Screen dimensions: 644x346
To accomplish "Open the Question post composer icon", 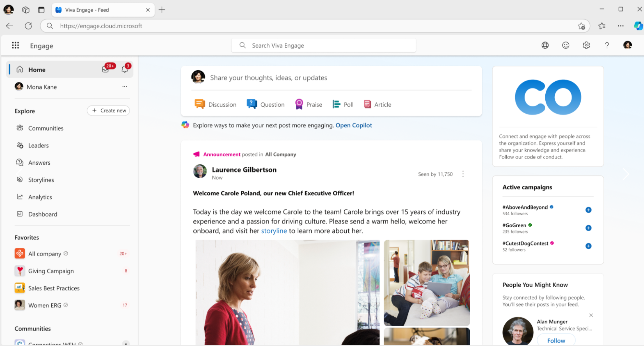I will 252,104.
